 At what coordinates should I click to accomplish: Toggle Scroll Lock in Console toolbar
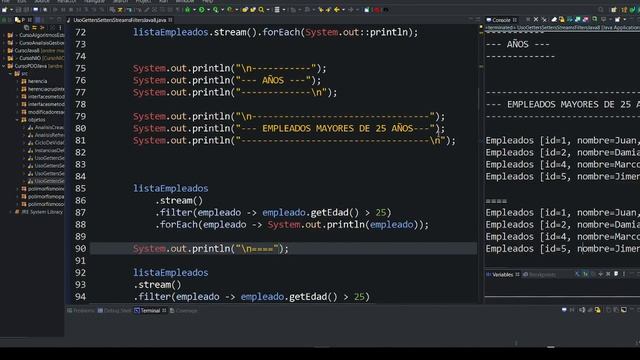pos(561,20)
